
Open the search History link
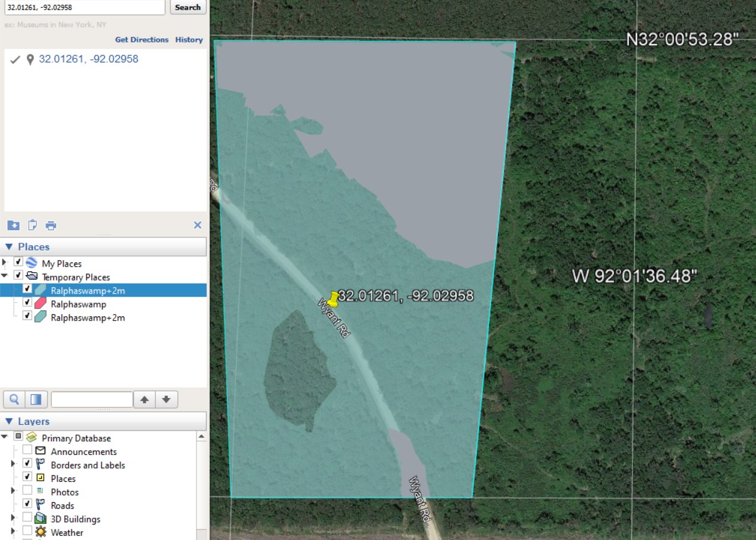pyautogui.click(x=189, y=40)
